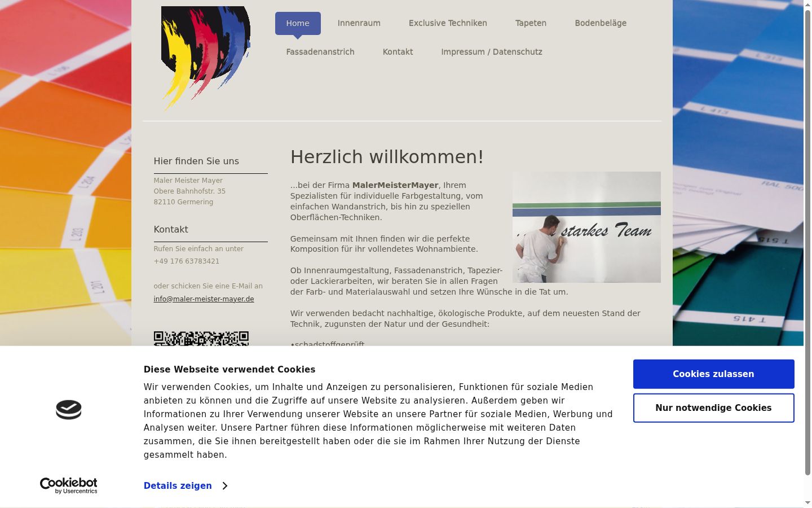The width and height of the screenshot is (812, 508).
Task: Visit Impressum / Datenschutz page
Action: [492, 52]
